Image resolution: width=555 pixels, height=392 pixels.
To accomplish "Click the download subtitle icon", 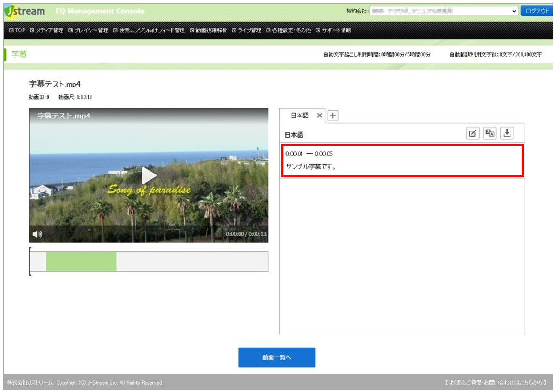I will (507, 133).
